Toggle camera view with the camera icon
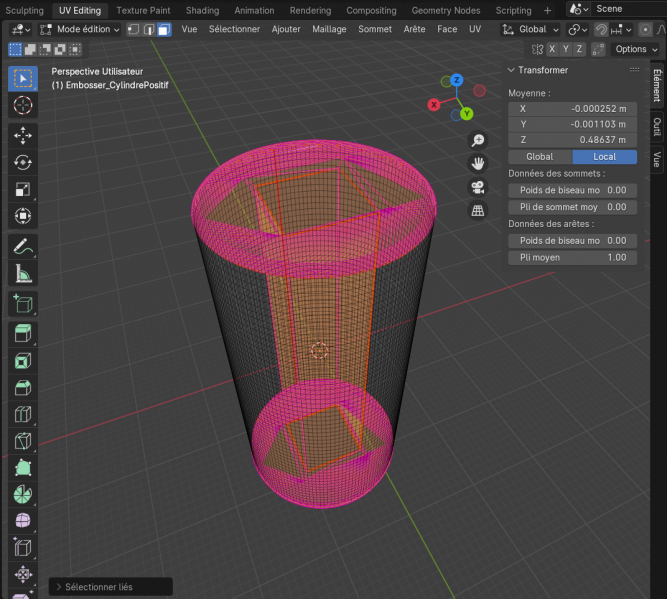667x599 pixels. [x=479, y=187]
